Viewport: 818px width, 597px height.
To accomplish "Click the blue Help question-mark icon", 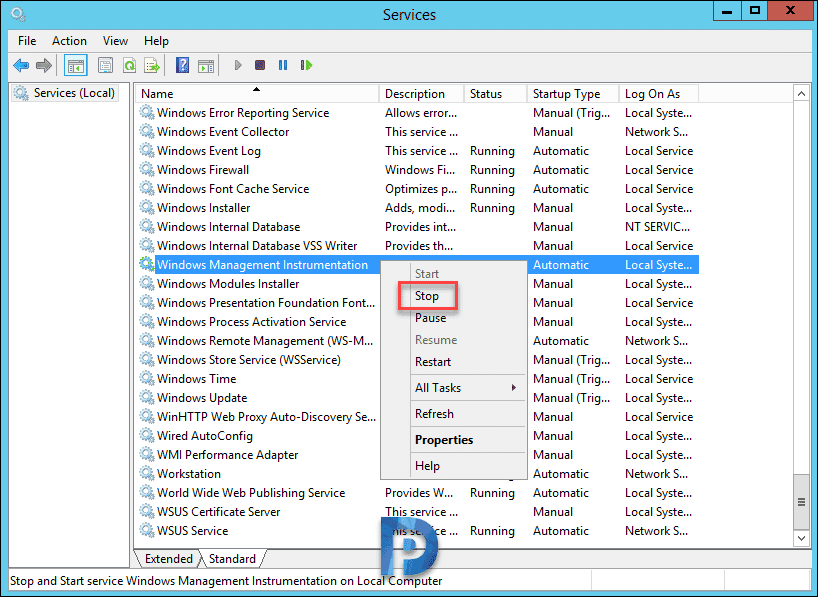I will point(182,65).
